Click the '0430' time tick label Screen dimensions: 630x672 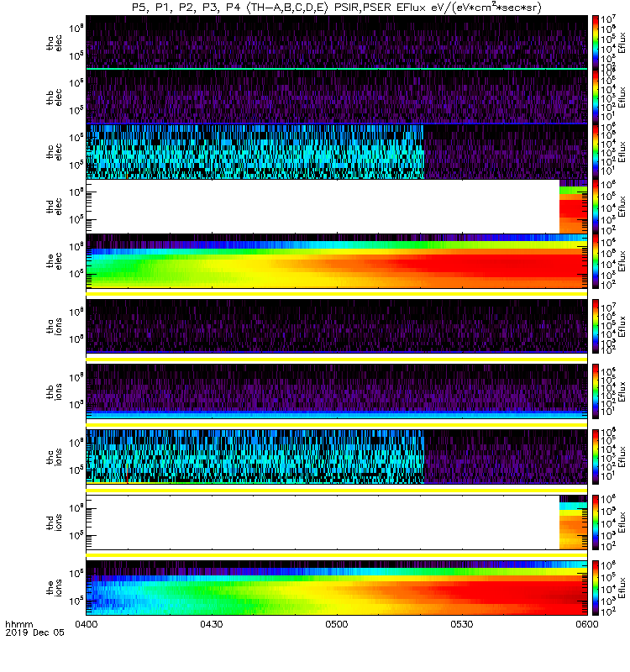tap(212, 624)
